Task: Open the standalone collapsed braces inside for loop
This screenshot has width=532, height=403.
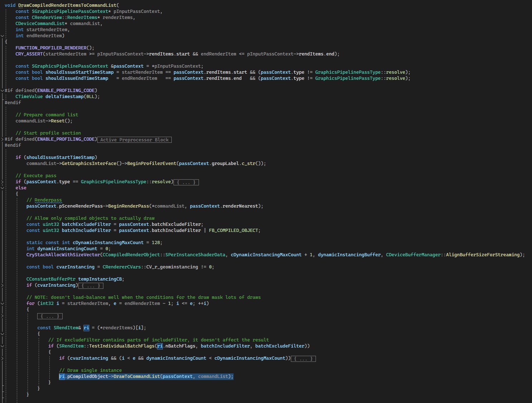Action: click(x=50, y=316)
